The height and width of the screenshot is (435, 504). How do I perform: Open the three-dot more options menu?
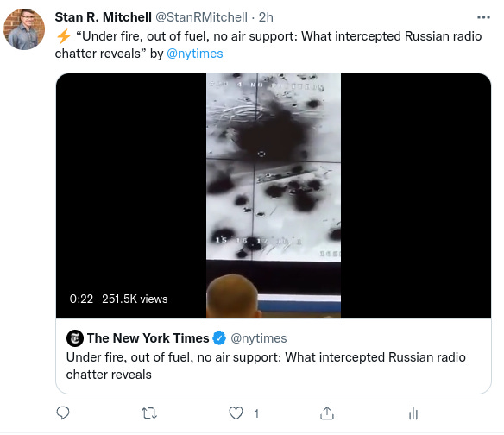coord(483,17)
